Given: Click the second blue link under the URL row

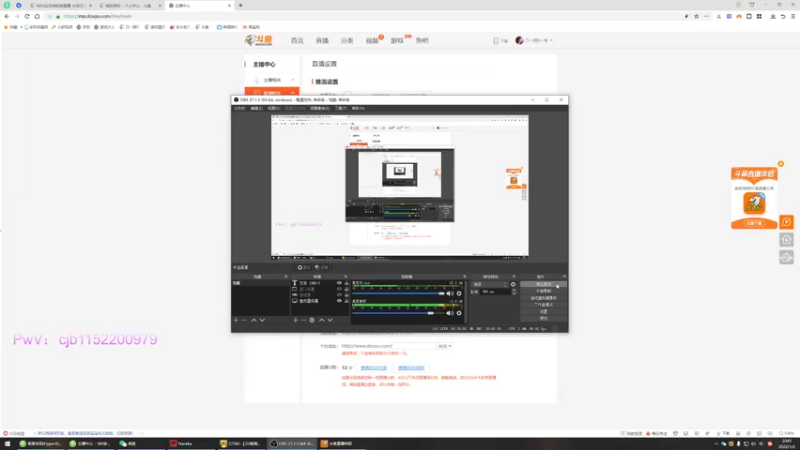Looking at the screenshot, I should pyautogui.click(x=411, y=367).
